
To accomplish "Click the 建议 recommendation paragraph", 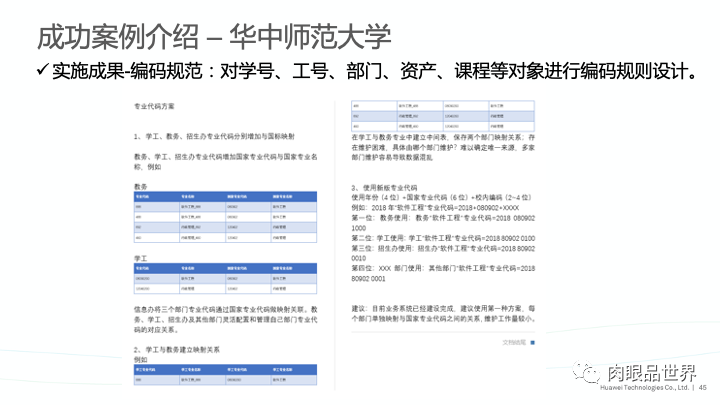I will pos(443,313).
